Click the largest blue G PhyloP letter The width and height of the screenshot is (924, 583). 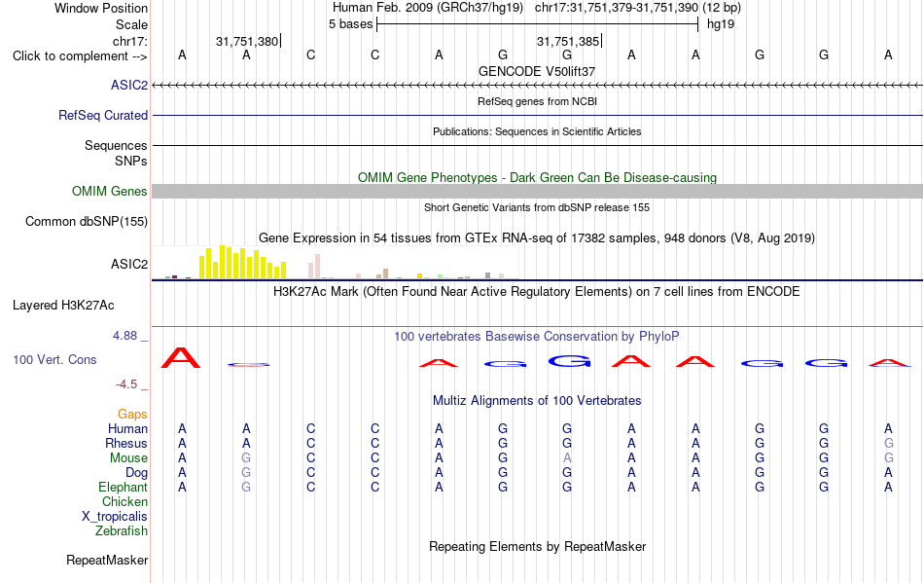click(569, 361)
